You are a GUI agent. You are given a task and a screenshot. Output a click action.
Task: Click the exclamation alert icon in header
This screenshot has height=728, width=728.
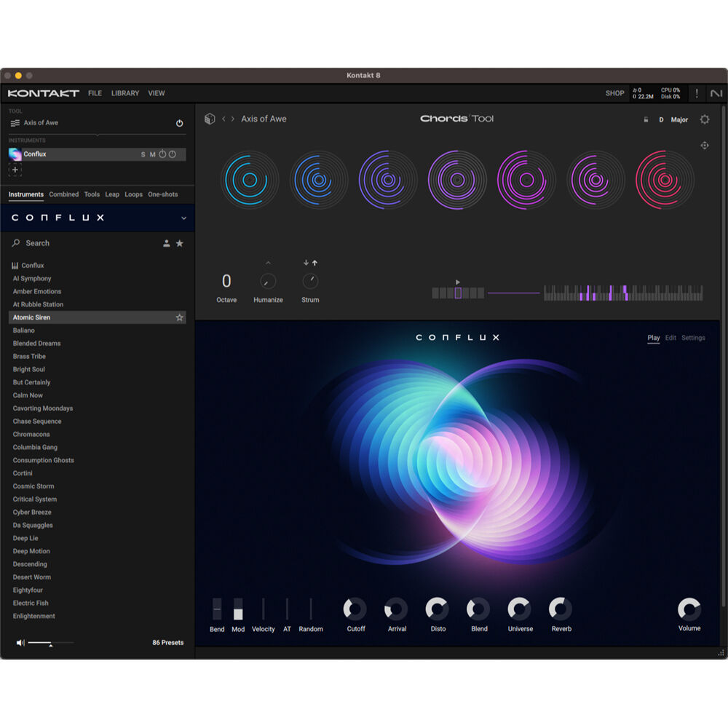click(x=697, y=93)
